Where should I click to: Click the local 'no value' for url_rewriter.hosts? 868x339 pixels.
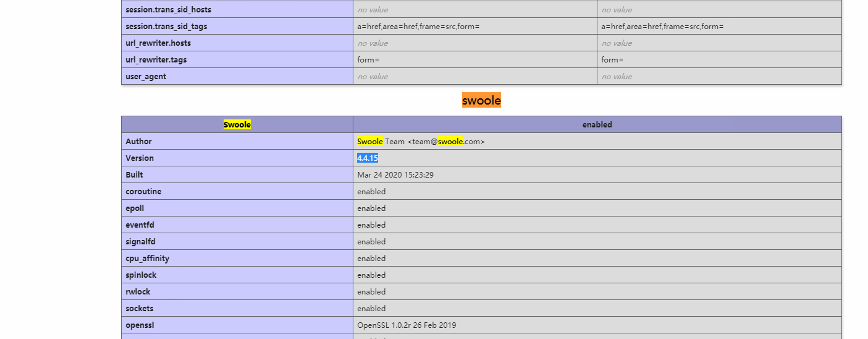click(x=373, y=43)
